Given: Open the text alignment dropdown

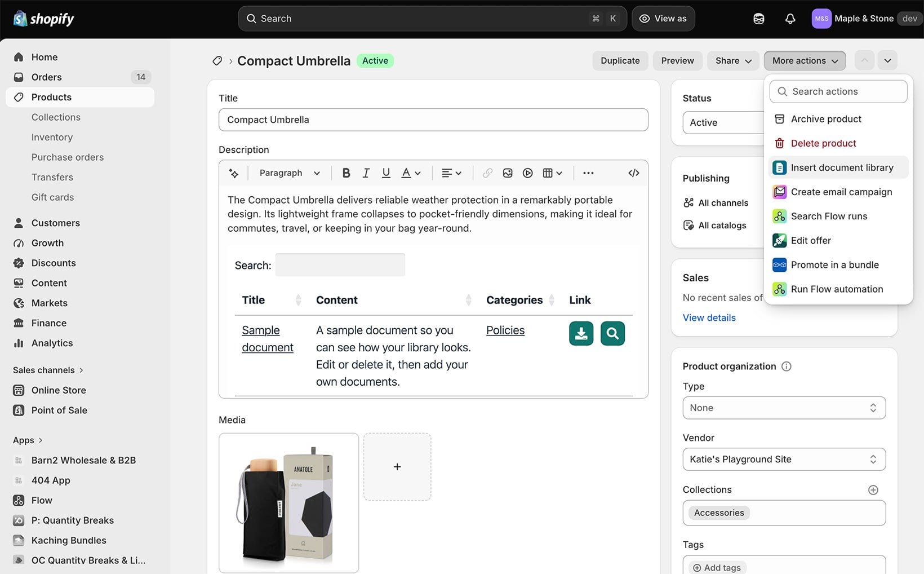Looking at the screenshot, I should pyautogui.click(x=451, y=173).
